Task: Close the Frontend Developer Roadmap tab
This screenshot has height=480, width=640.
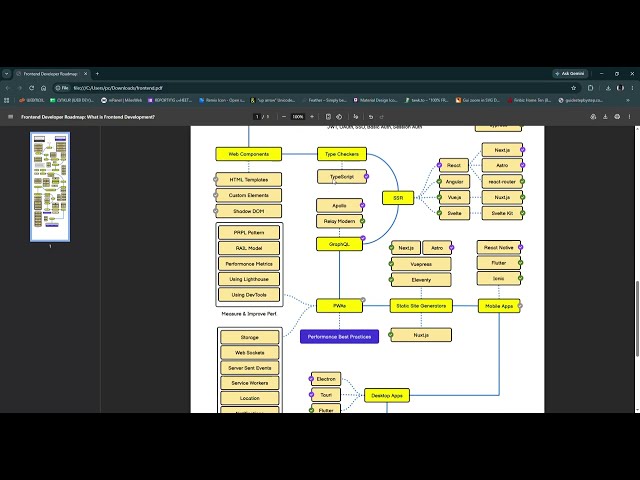Action: pos(85,74)
